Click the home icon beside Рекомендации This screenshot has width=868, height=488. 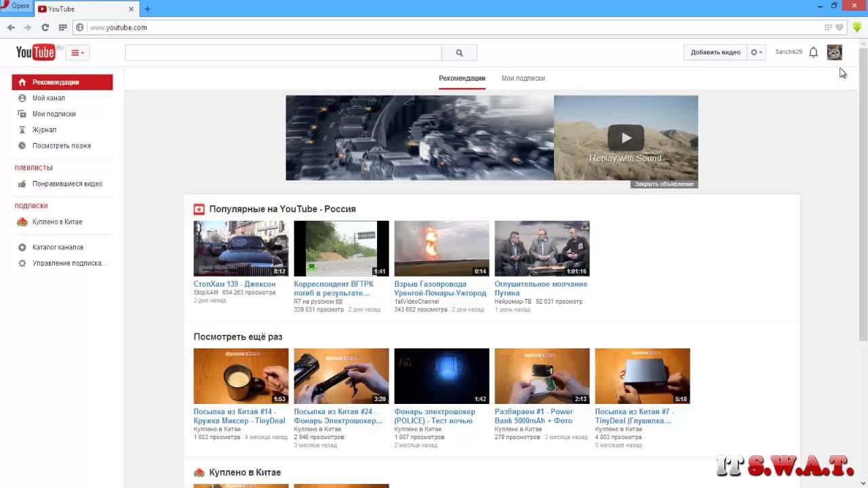click(22, 82)
